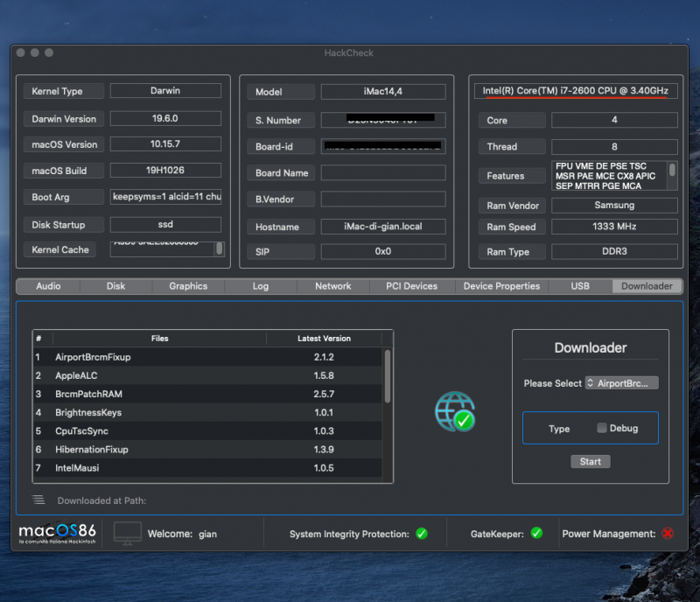The width and height of the screenshot is (700, 602).
Task: Open the Please Select kext dropdown
Action: click(621, 383)
